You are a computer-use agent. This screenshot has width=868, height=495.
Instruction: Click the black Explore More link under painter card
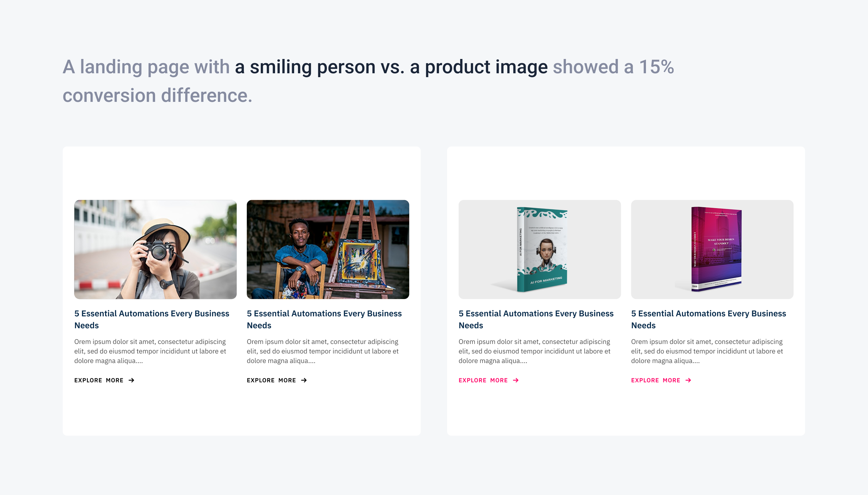271,380
